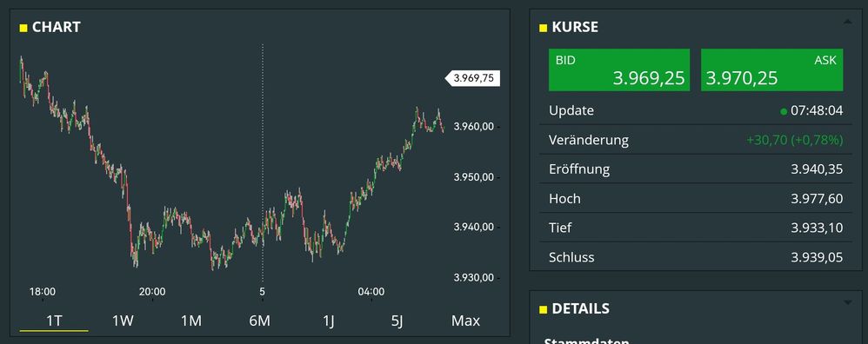Click the Veränderung value +30,70 (+0,78%)

point(794,140)
